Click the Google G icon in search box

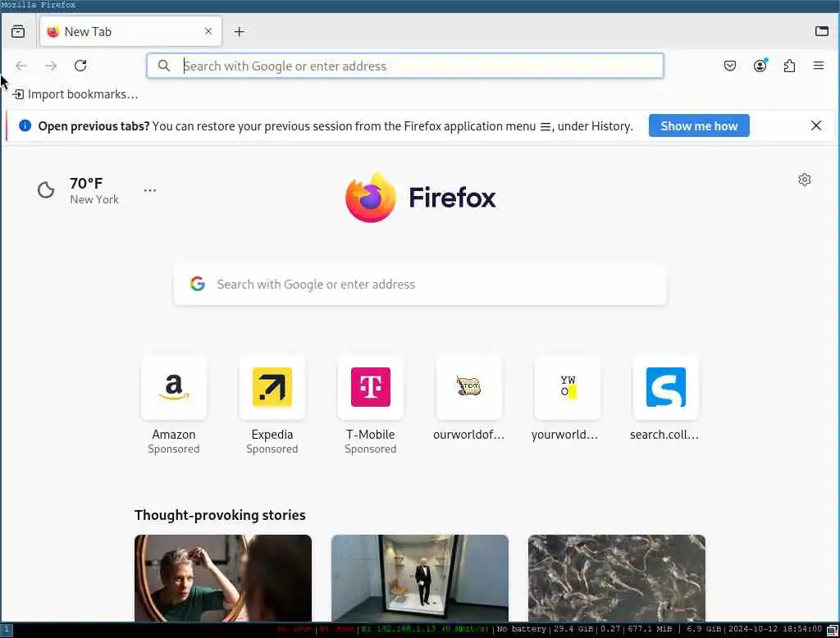tap(198, 284)
